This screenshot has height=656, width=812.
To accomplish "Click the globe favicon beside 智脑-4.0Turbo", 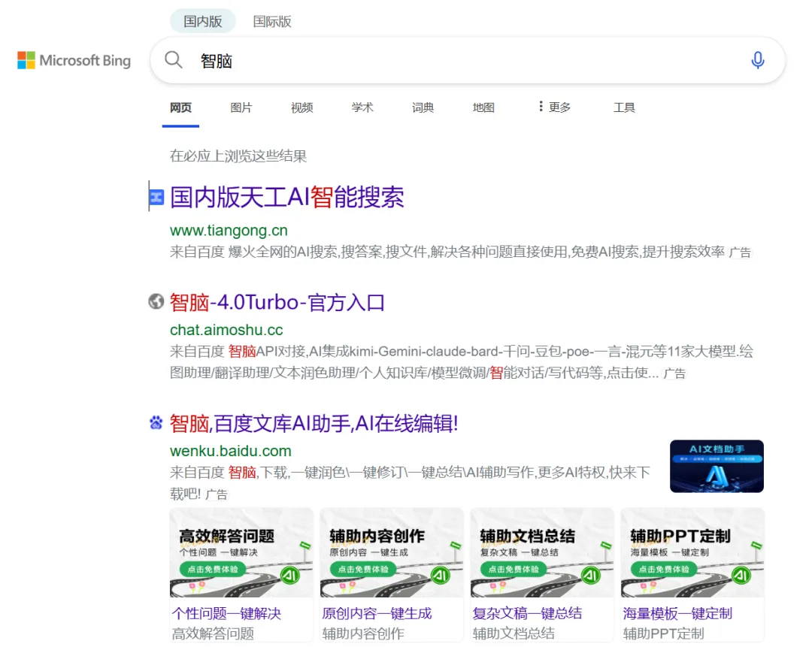I will coord(156,301).
